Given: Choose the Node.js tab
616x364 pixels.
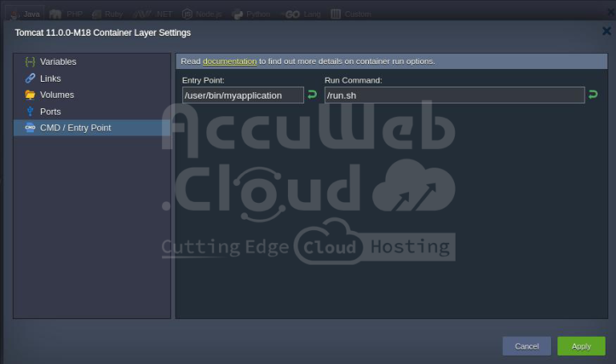Looking at the screenshot, I should [204, 14].
